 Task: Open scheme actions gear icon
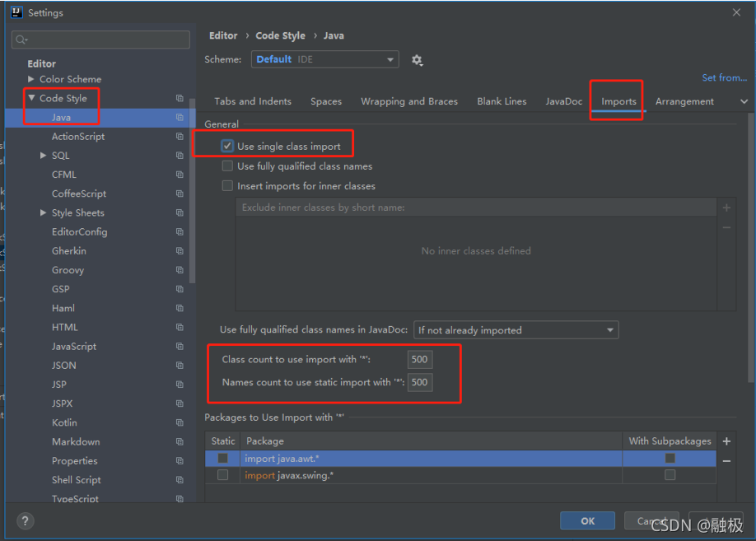pyautogui.click(x=417, y=60)
